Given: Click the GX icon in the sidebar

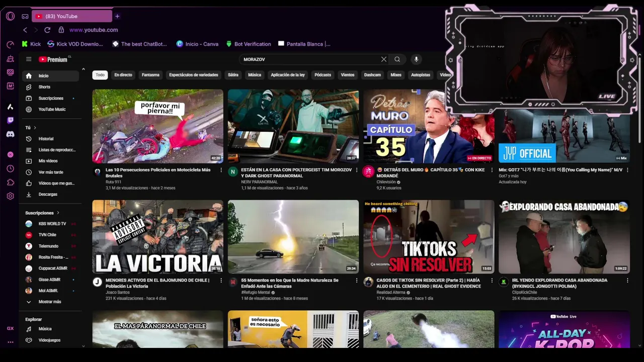Looking at the screenshot, I should [x=10, y=328].
